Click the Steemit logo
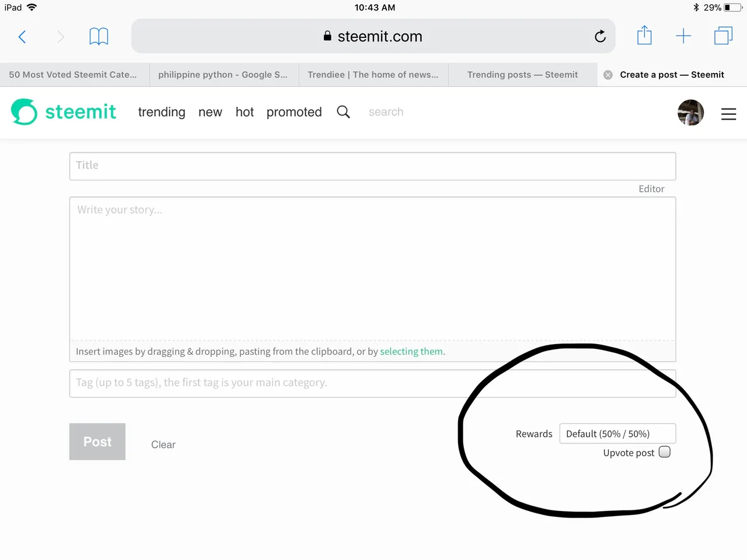747x560 pixels. click(64, 111)
